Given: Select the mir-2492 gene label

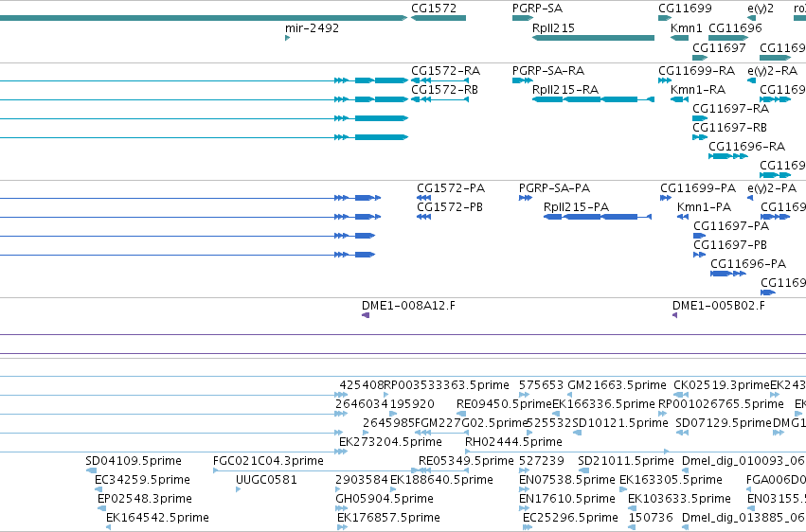Looking at the screenshot, I should click(x=312, y=28).
